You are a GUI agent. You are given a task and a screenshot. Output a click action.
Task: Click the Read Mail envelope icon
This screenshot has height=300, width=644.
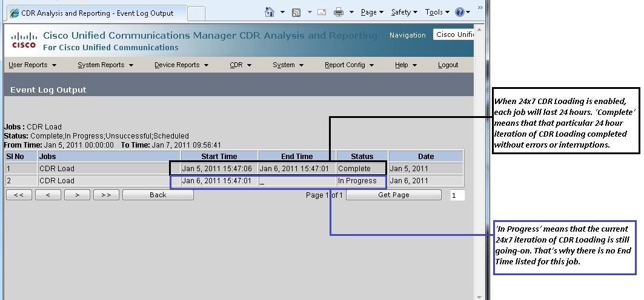[x=322, y=12]
